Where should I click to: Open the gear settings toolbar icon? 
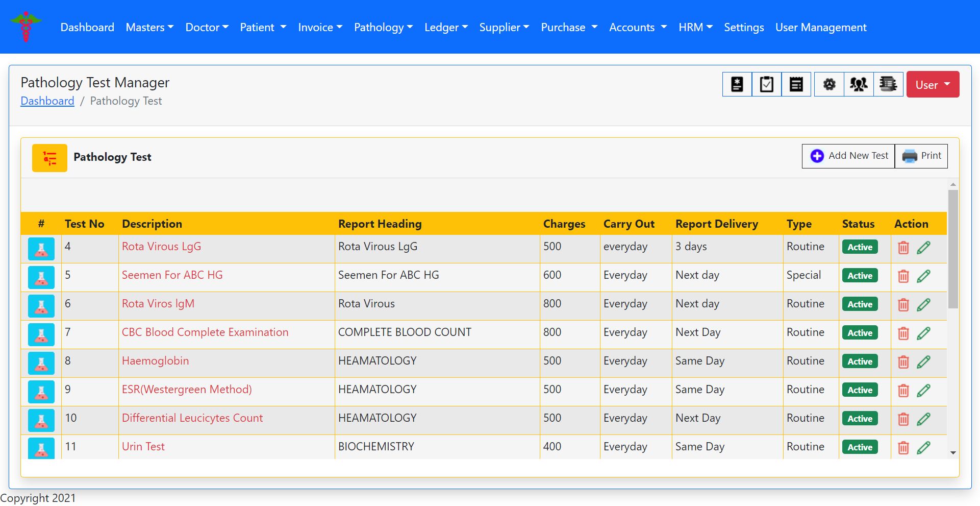(829, 84)
